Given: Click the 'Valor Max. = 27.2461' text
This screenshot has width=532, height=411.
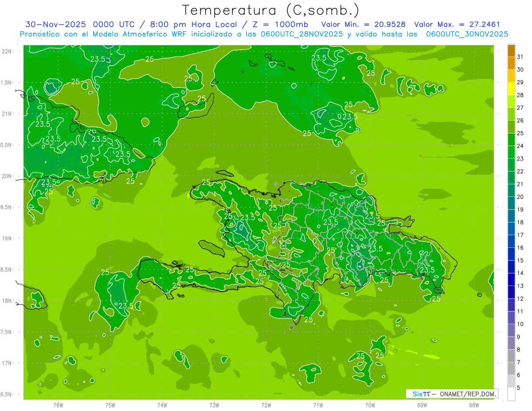Looking at the screenshot, I should (457, 24).
